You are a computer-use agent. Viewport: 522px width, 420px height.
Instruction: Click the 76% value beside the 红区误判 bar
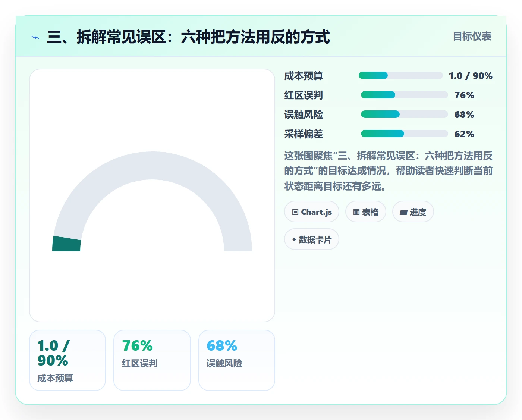coord(464,95)
